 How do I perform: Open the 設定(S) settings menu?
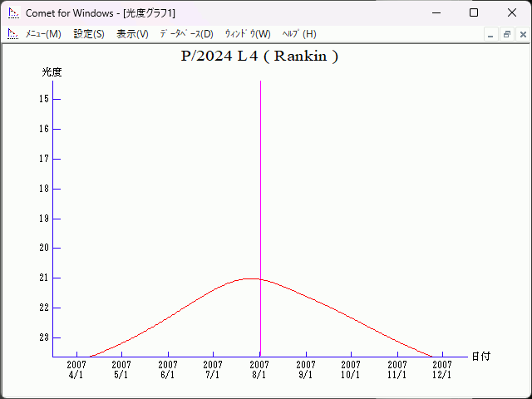point(89,34)
